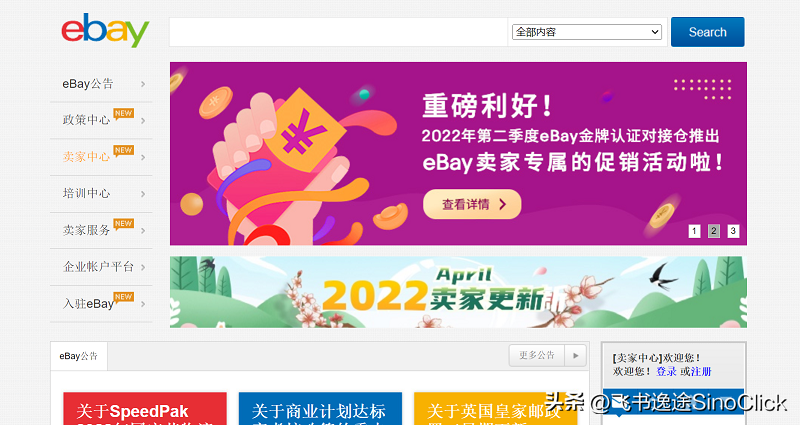Switch banner to slide 1

point(694,231)
